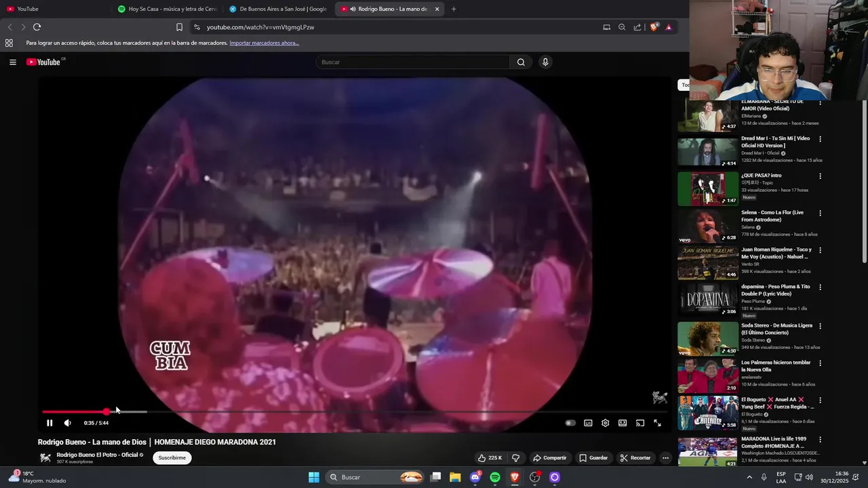Open Spotify from the taskbar
The width and height of the screenshot is (868, 488).
pos(495,477)
